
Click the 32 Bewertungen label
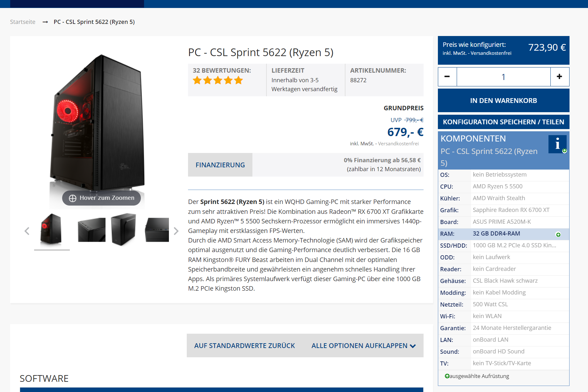[222, 70]
